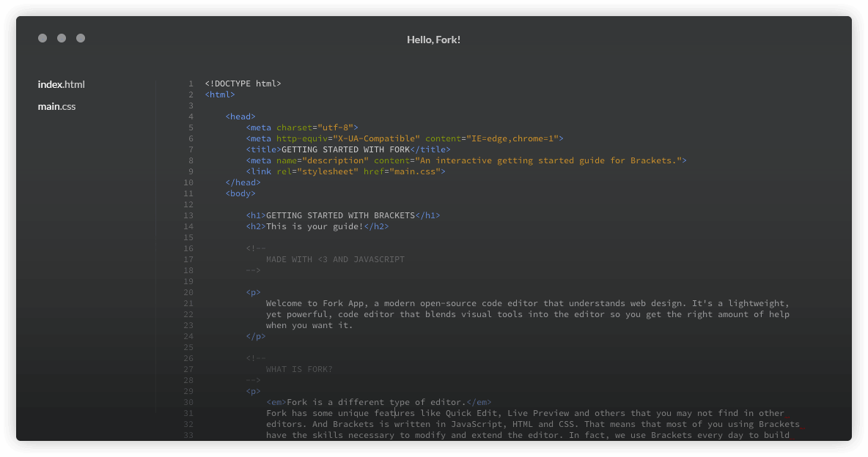Click the leftmost gray window control dot

coord(43,38)
